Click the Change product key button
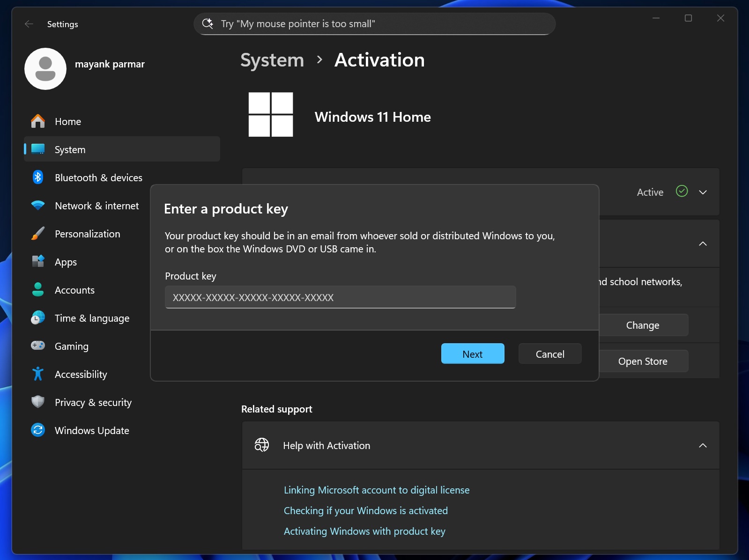 [643, 325]
